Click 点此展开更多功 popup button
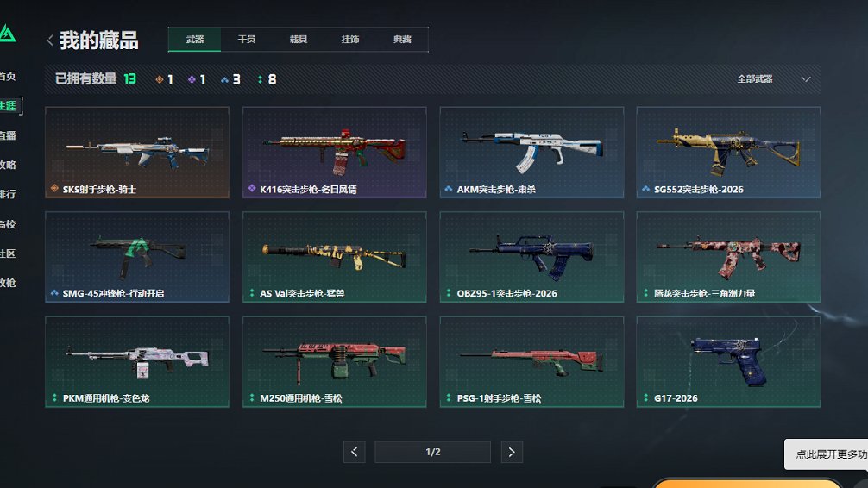The image size is (868, 488). coord(827,454)
